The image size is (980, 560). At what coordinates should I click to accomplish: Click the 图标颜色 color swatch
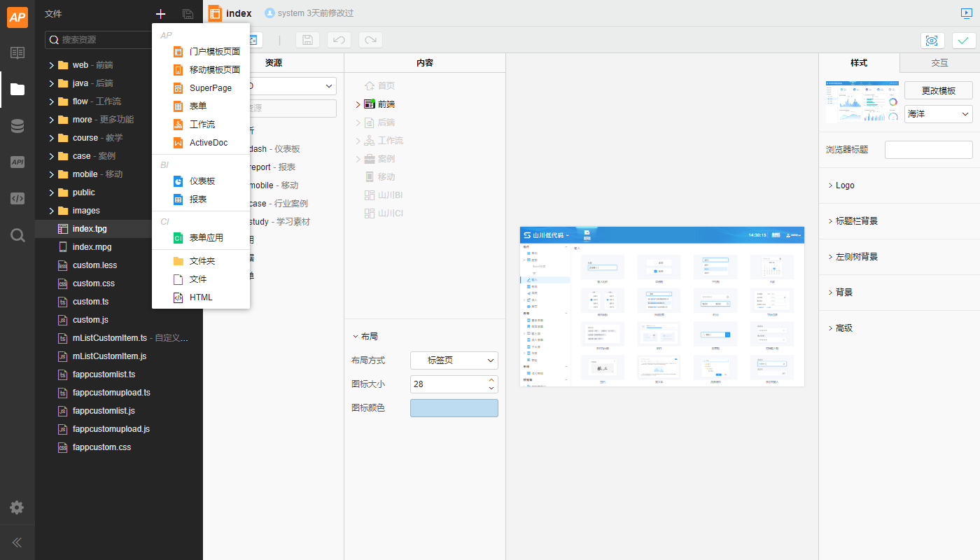pyautogui.click(x=454, y=408)
